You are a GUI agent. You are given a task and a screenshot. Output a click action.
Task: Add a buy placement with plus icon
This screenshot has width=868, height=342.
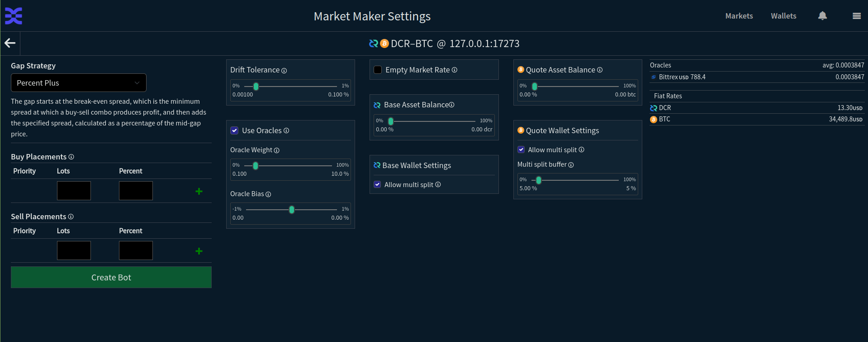(199, 191)
